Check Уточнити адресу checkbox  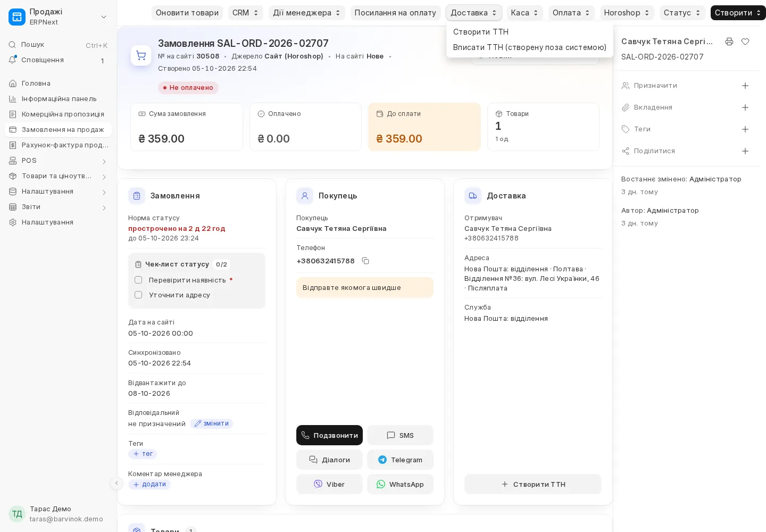(138, 295)
